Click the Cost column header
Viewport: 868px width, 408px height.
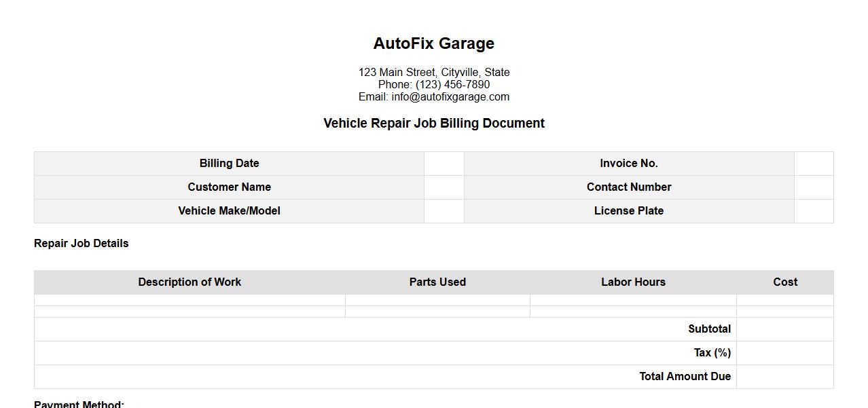(785, 282)
